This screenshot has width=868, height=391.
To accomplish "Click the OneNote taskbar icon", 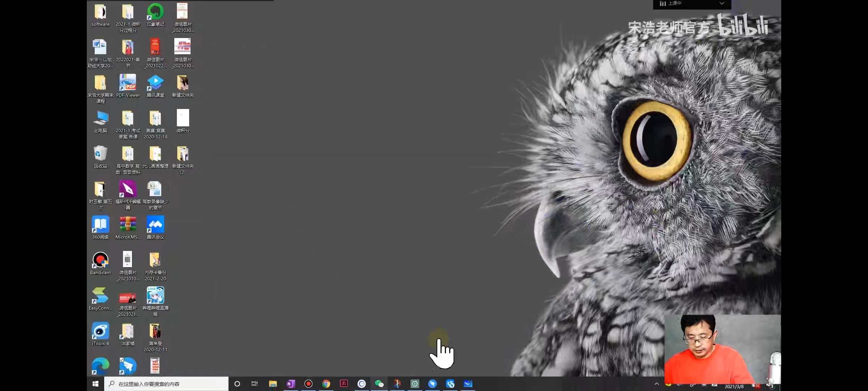I will coord(290,384).
